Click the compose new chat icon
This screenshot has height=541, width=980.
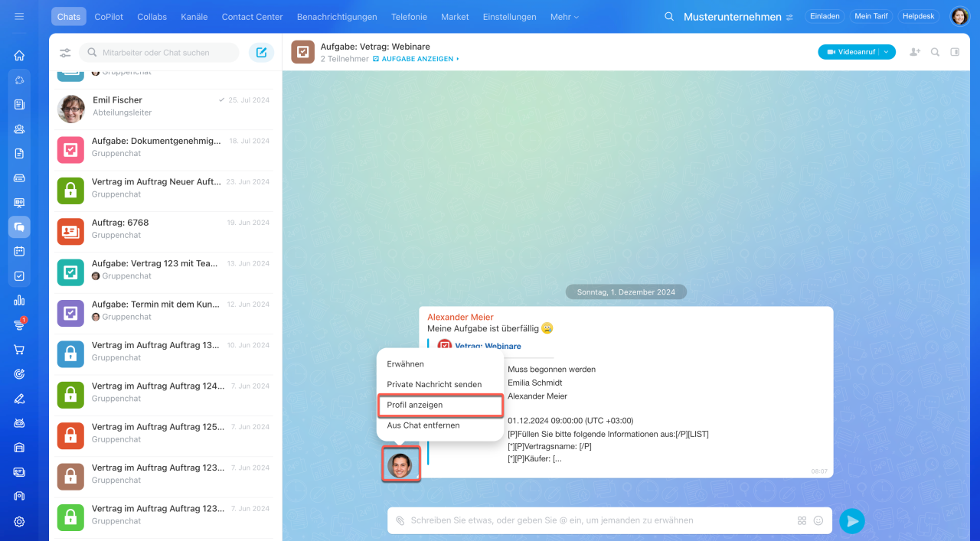pyautogui.click(x=261, y=53)
